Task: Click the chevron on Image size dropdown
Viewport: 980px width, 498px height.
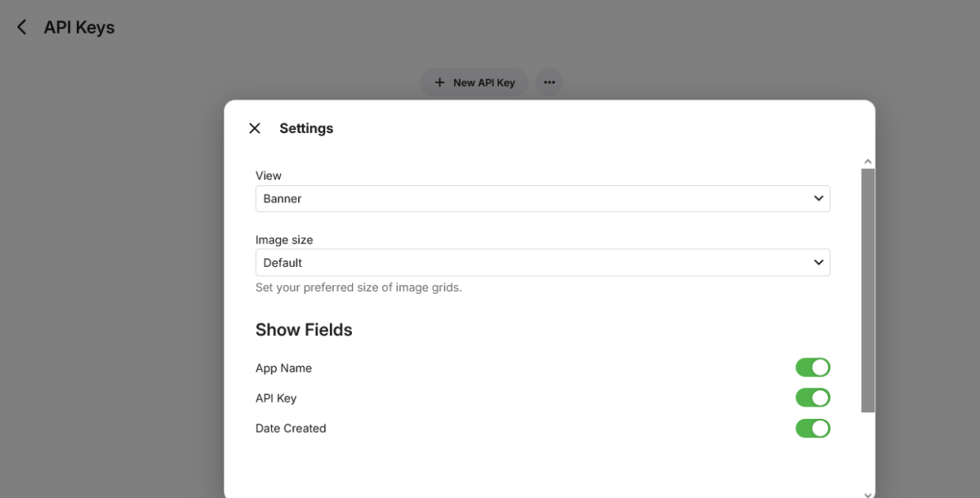Action: (818, 263)
